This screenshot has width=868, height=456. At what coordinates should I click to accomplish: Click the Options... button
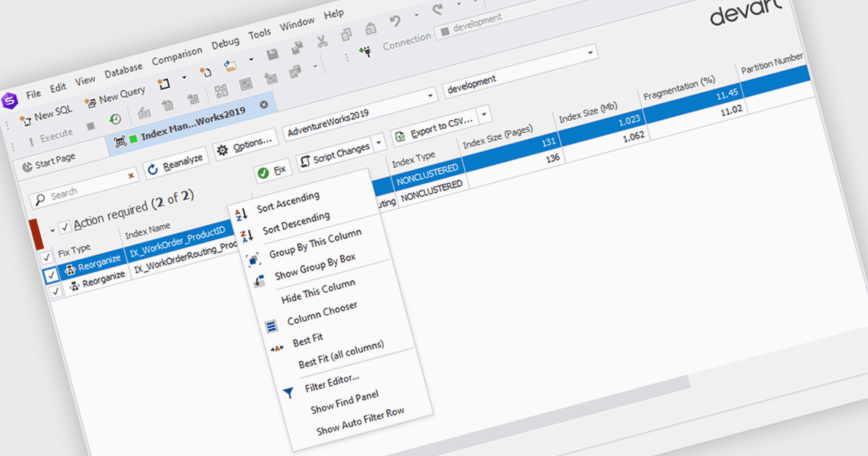tap(244, 145)
